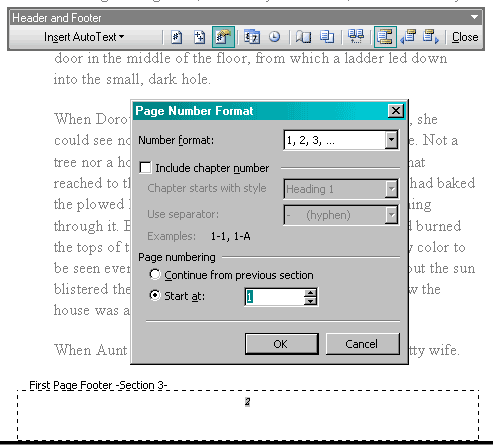The height and width of the screenshot is (445, 493).
Task: Click the Cancel button
Action: pyautogui.click(x=362, y=344)
